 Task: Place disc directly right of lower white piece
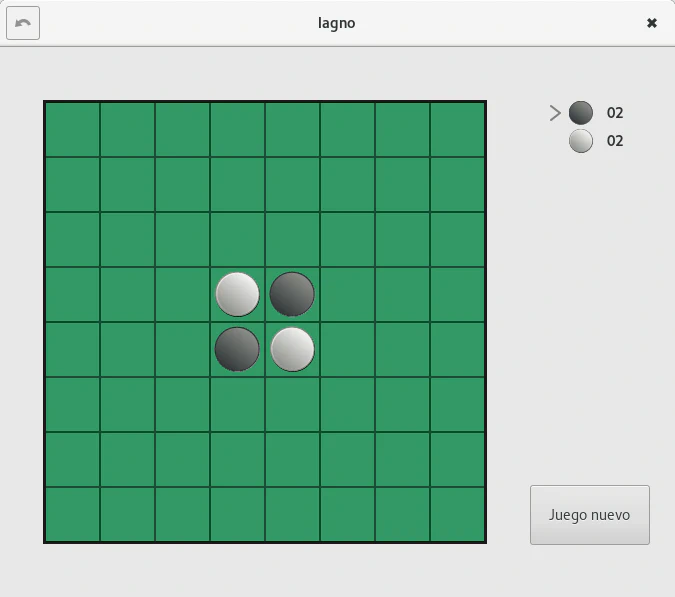tap(347, 349)
